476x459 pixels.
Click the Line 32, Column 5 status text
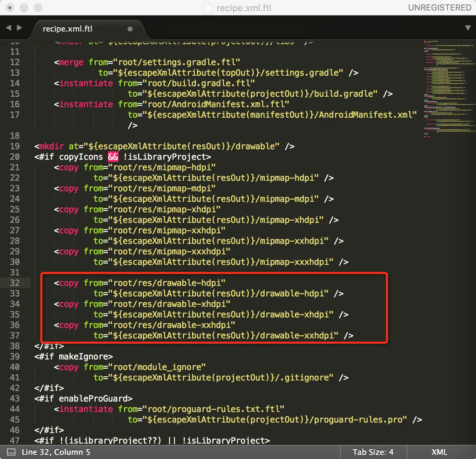(x=56, y=452)
